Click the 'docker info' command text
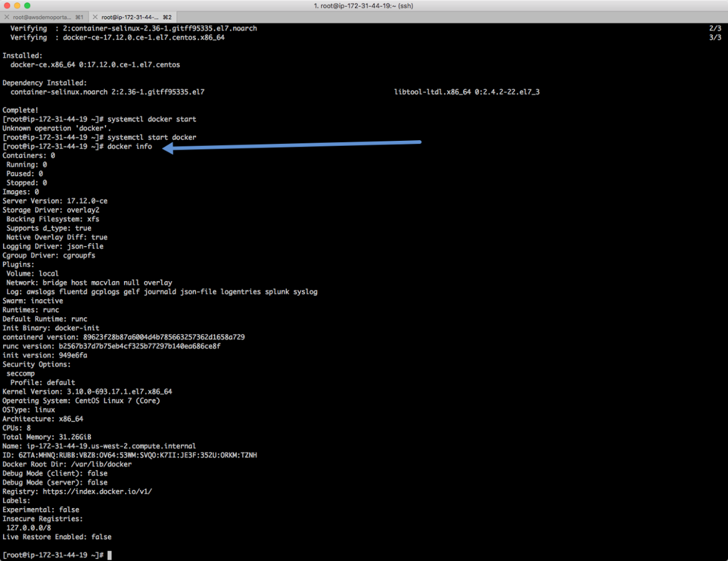 (x=130, y=146)
